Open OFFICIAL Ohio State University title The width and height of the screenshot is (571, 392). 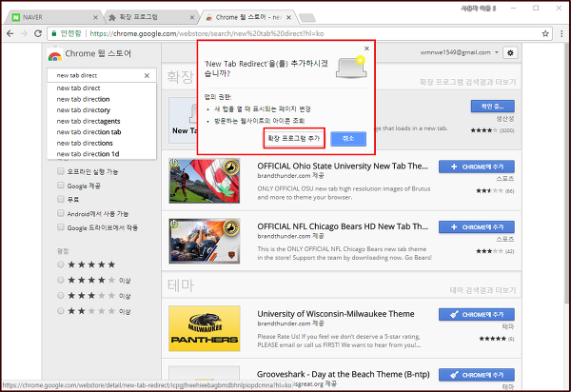(343, 166)
